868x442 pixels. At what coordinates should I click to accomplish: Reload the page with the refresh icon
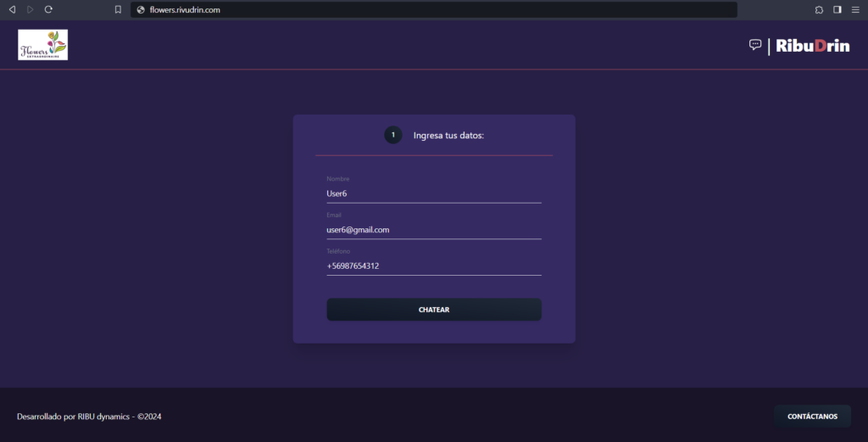point(48,9)
